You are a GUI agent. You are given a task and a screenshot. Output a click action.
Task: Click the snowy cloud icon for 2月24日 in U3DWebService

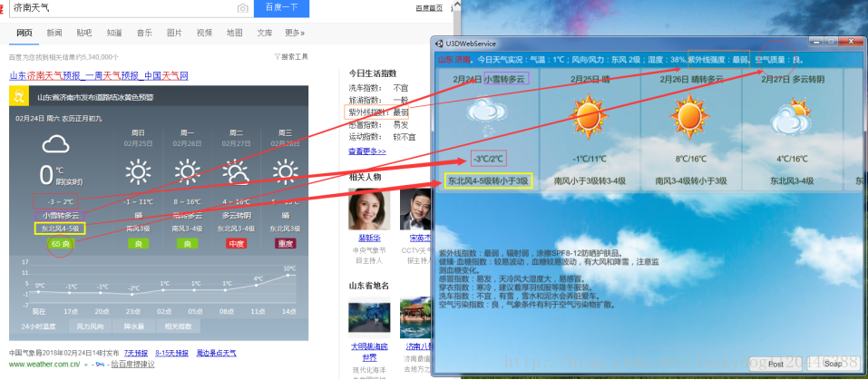click(486, 117)
